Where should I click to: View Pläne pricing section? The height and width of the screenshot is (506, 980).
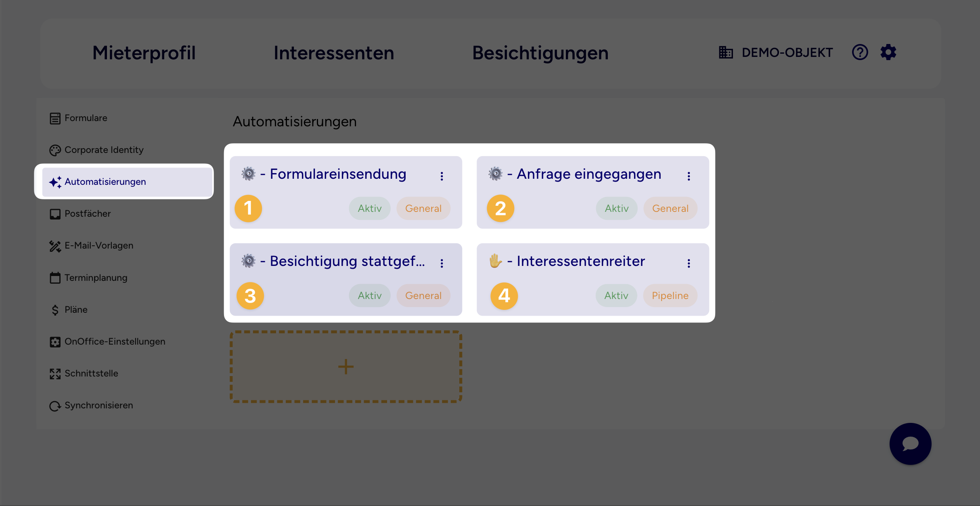pyautogui.click(x=76, y=309)
